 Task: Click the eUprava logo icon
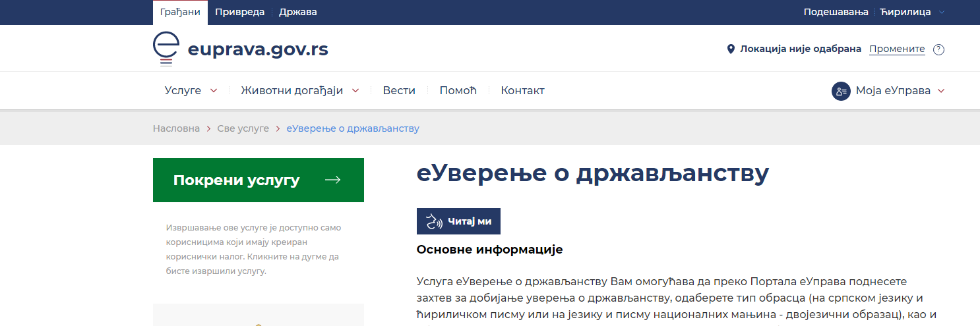pos(166,49)
